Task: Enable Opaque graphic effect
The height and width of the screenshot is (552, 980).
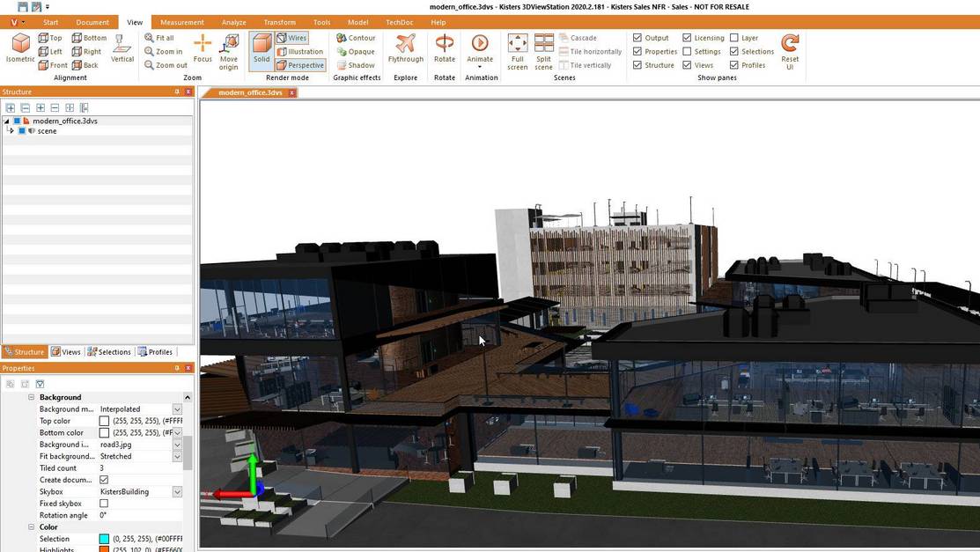Action: click(x=356, y=51)
